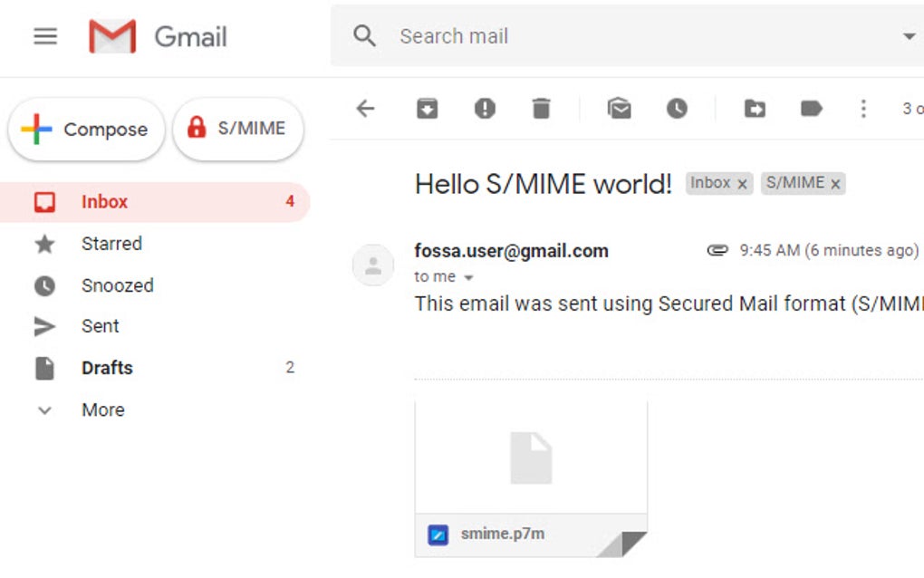Click the back arrow to return to inbox
Viewport: 924px width, 578px height.
(365, 109)
